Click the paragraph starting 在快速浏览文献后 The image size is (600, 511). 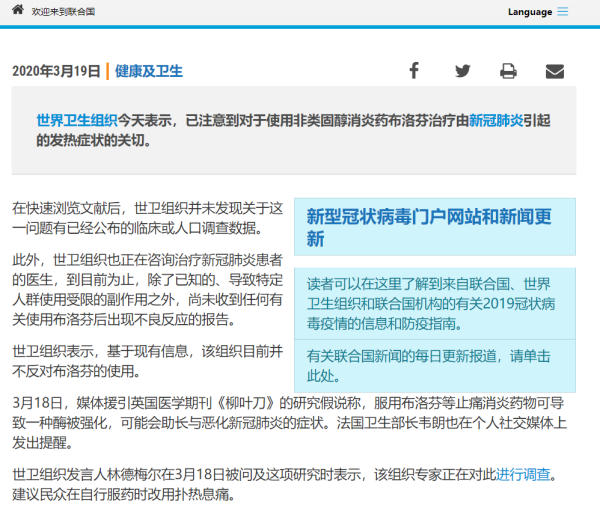tap(148, 218)
